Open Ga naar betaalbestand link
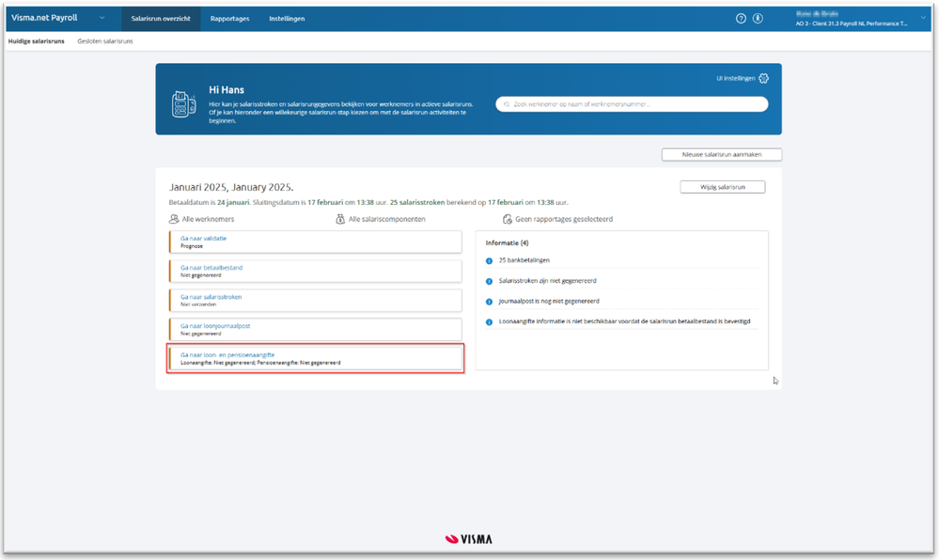The image size is (939, 560). point(211,268)
